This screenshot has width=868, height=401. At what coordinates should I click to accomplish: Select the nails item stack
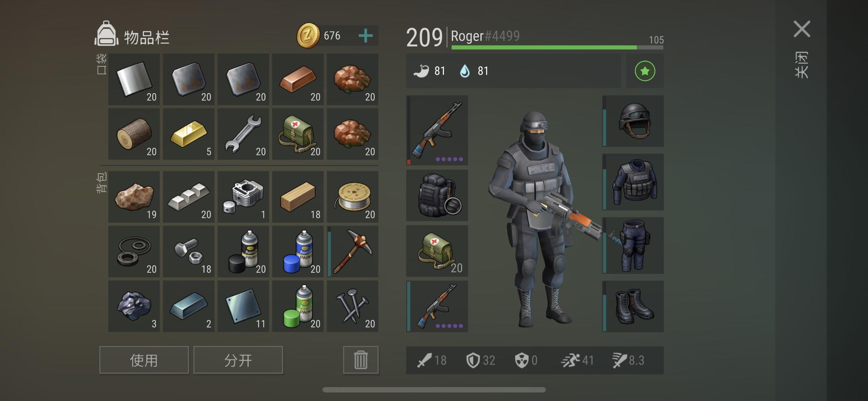click(x=352, y=306)
